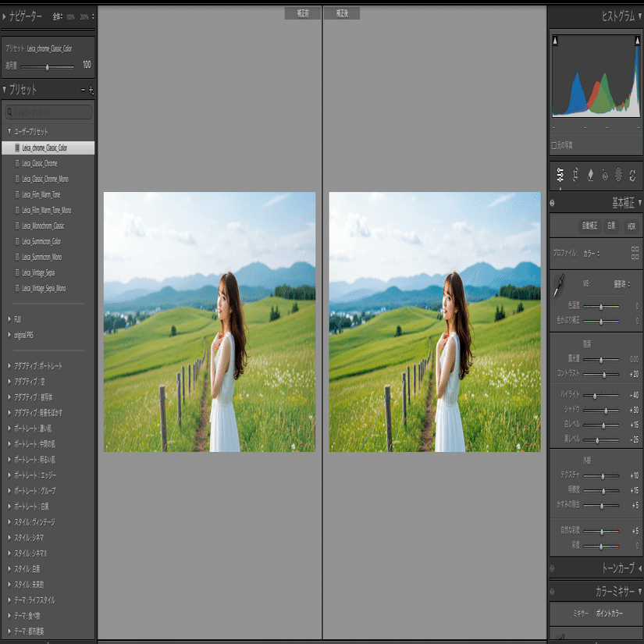This screenshot has height=644, width=644.
Task: Collapse the プリセット panel
Action: tap(4, 89)
